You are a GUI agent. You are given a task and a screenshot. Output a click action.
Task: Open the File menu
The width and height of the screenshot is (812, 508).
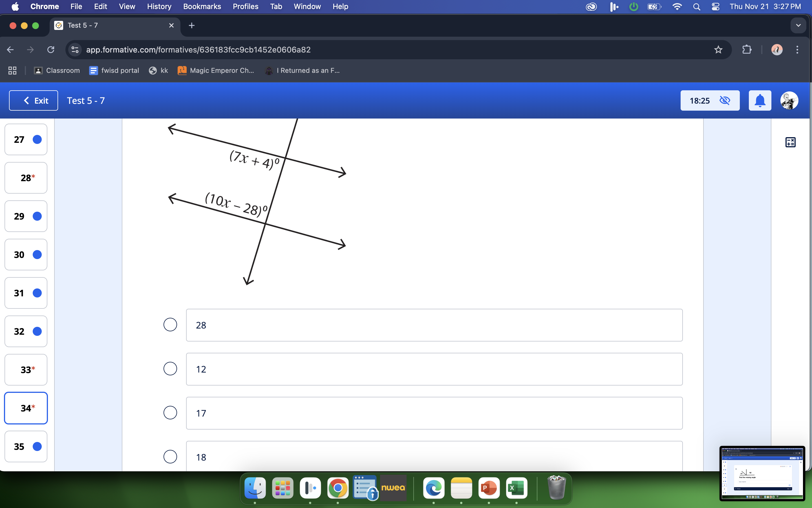click(76, 6)
